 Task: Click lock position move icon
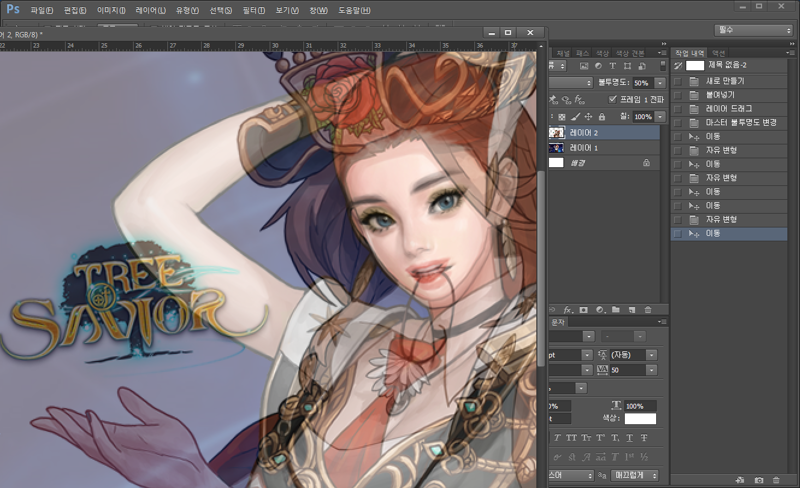tap(588, 117)
